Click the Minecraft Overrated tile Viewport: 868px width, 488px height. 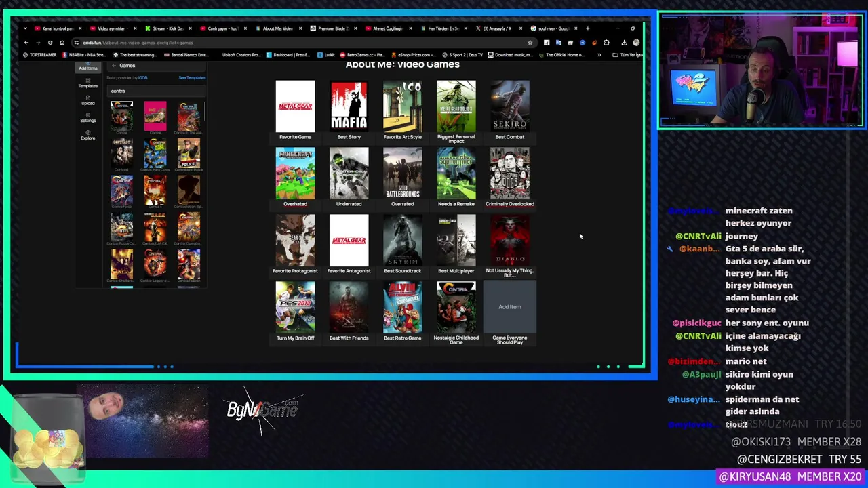click(295, 174)
